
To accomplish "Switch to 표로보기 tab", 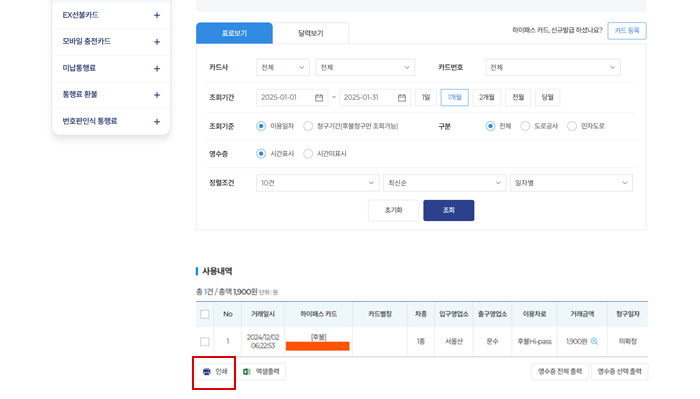I will (x=234, y=33).
